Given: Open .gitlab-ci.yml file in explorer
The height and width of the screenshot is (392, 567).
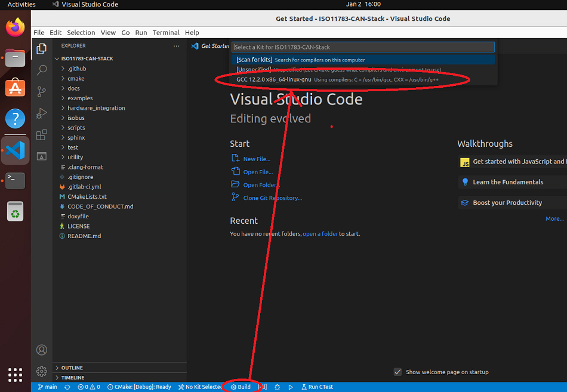Looking at the screenshot, I should (84, 187).
